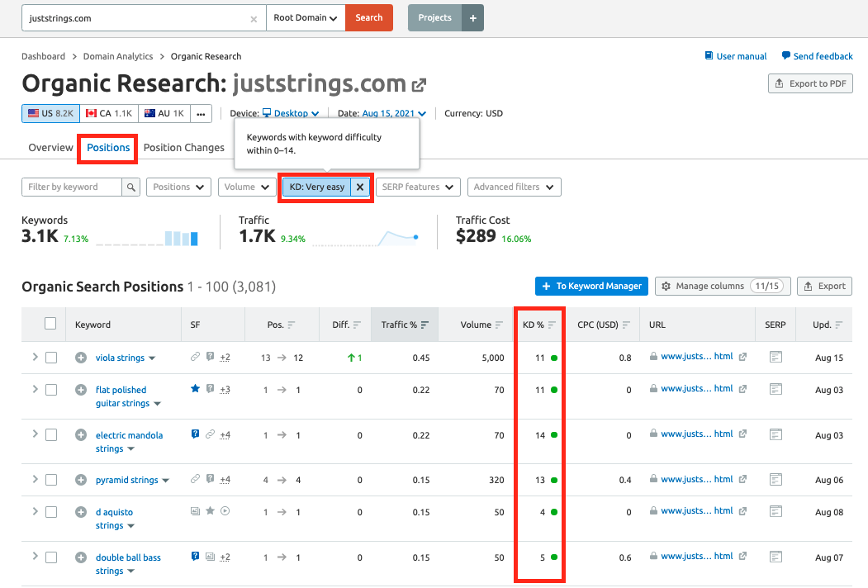Viewport: 868px width, 588px height.
Task: Open d aquisto strings URL external link icon
Action: (x=743, y=511)
